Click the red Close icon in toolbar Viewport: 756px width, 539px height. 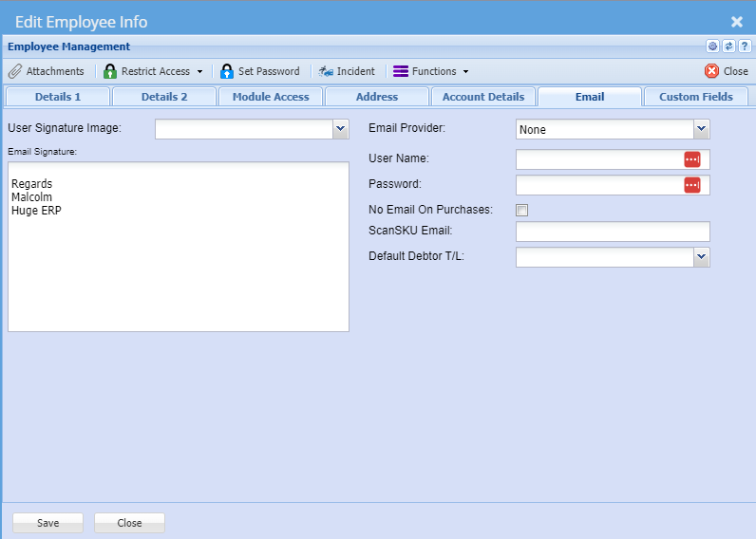coord(711,71)
